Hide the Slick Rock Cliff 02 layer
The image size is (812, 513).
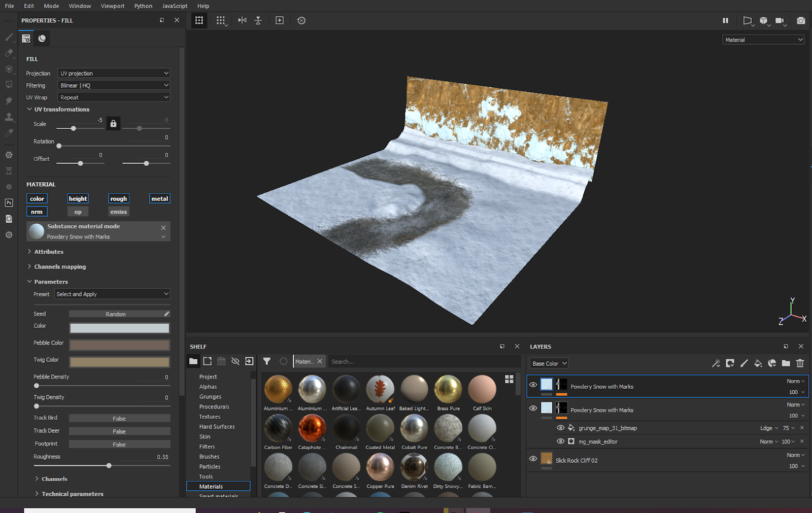pyautogui.click(x=533, y=459)
